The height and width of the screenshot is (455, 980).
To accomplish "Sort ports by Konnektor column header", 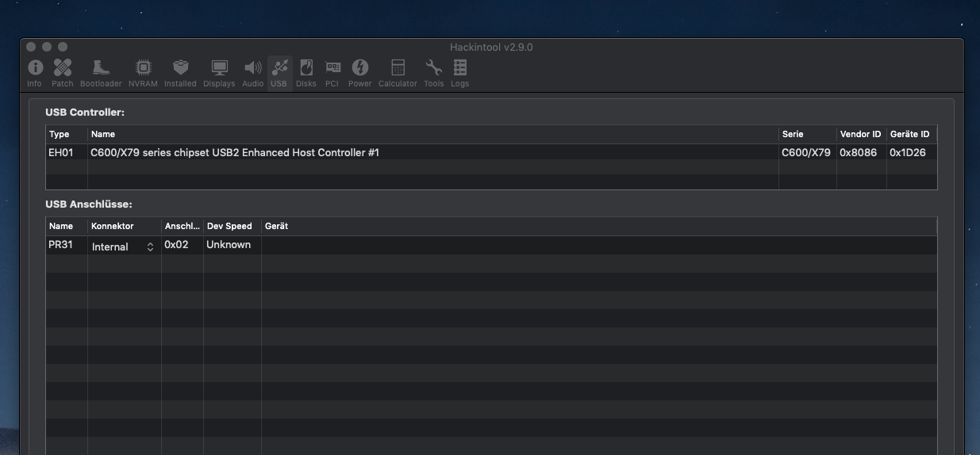I will click(x=125, y=226).
